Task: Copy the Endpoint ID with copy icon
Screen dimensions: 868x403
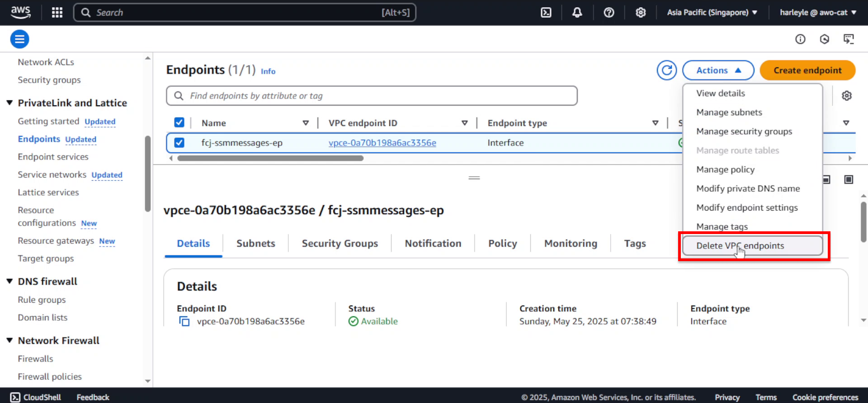Action: (184, 321)
